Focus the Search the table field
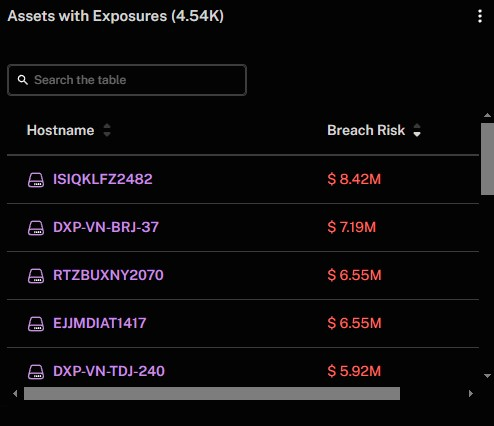494x426 pixels. (x=127, y=80)
